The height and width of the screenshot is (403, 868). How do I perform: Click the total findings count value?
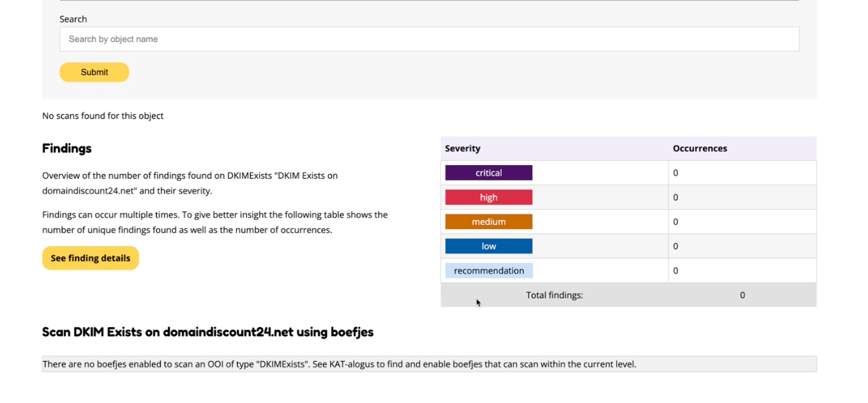point(742,295)
